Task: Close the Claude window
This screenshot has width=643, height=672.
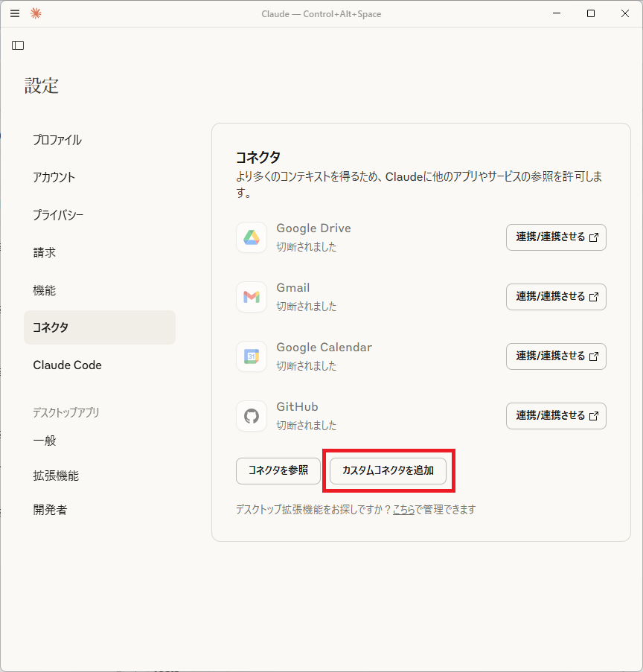Action: tap(625, 13)
